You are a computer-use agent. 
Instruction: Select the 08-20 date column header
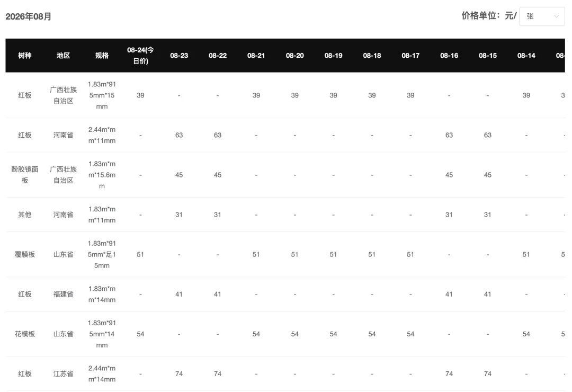[x=295, y=56]
